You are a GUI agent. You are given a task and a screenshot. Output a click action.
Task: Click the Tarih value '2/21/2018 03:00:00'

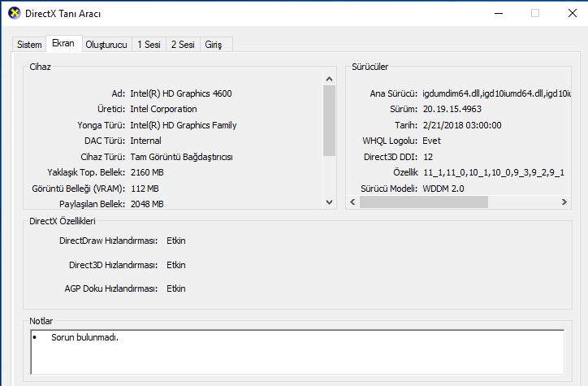pos(462,125)
